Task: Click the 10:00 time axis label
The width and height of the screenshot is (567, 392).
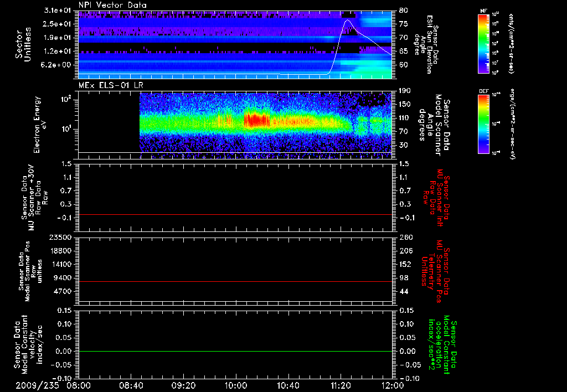Action: pos(236,385)
